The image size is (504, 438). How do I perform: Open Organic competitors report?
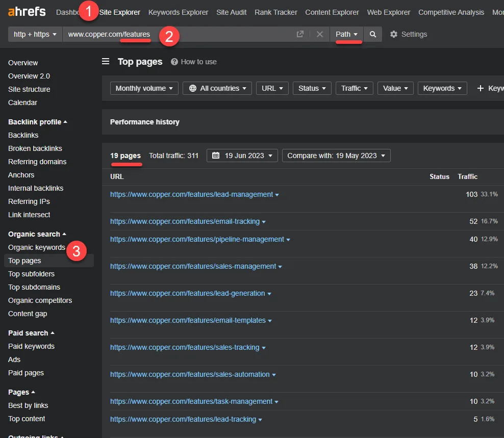tap(40, 300)
